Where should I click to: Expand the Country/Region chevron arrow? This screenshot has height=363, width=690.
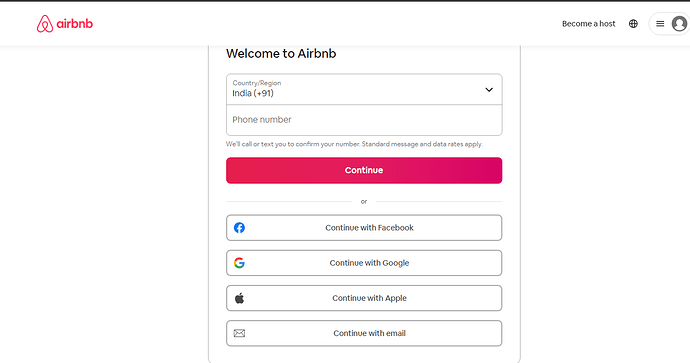tap(489, 90)
